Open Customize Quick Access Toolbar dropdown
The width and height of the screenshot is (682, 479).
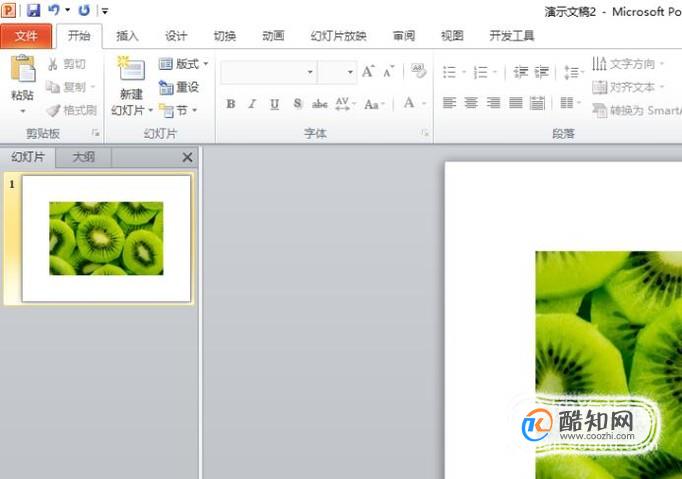[105, 11]
